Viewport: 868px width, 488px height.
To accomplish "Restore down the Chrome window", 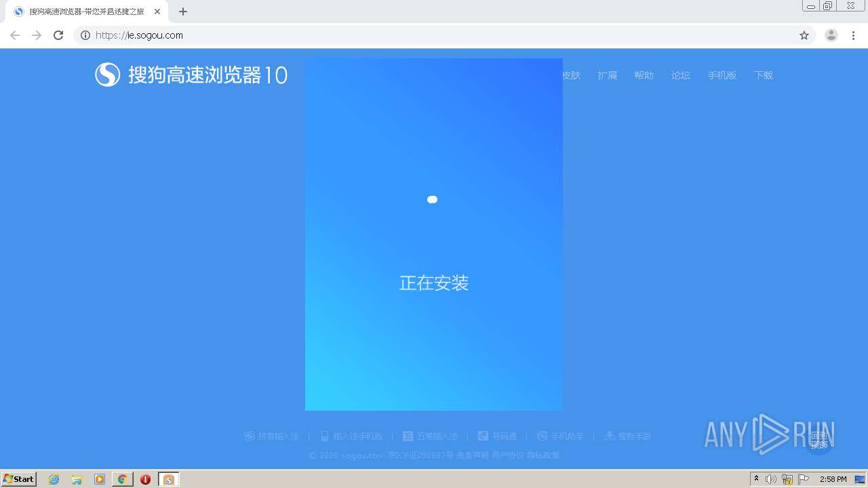I will 827,5.
